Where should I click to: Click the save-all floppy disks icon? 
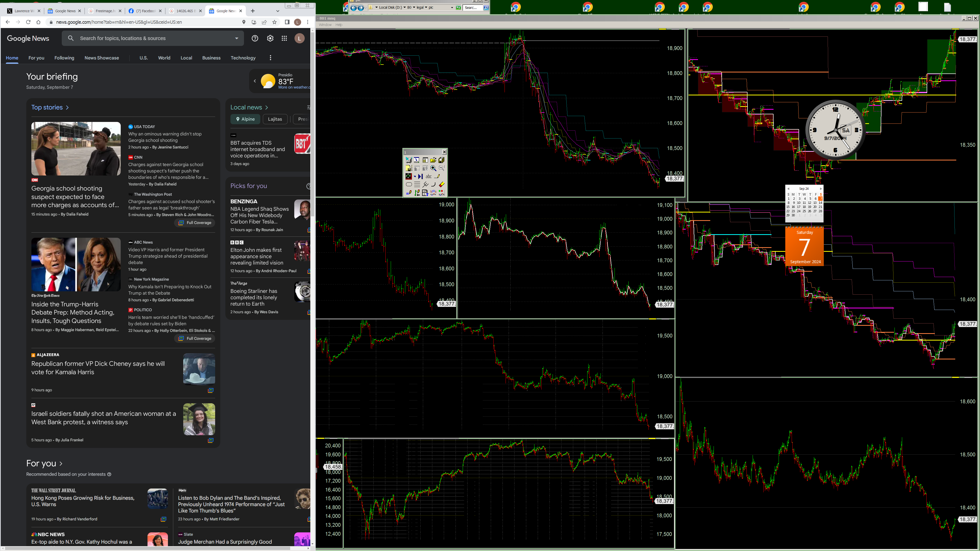point(441,160)
